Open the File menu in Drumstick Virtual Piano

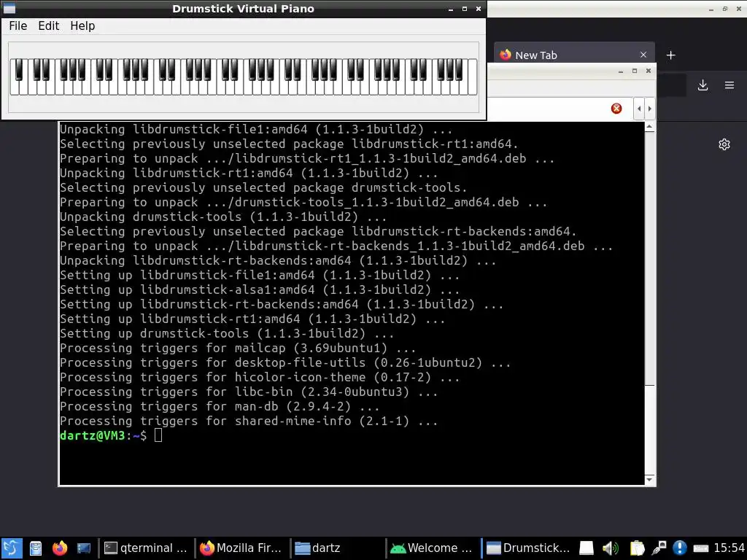click(18, 26)
